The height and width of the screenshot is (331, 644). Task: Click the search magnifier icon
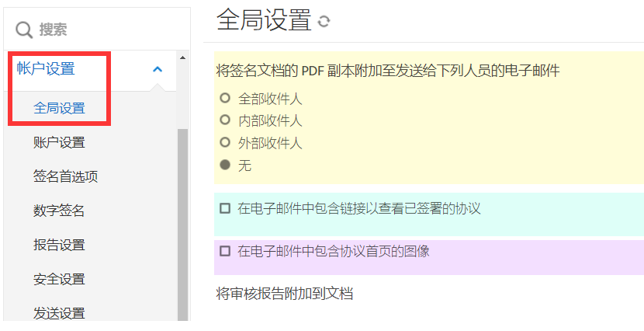click(24, 30)
